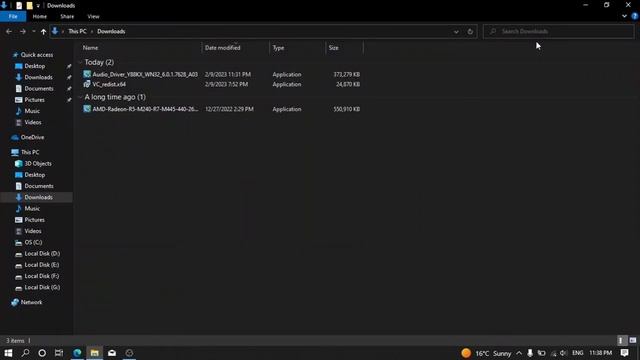Viewport: 640px width, 360px height.
Task: Collapse the Today (2) group
Action: tap(80, 62)
